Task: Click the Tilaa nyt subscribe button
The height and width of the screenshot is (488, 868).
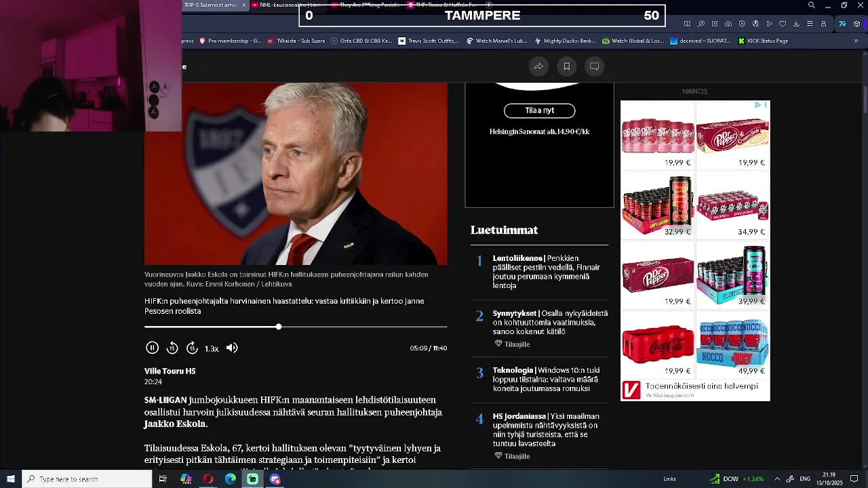Action: click(x=539, y=110)
